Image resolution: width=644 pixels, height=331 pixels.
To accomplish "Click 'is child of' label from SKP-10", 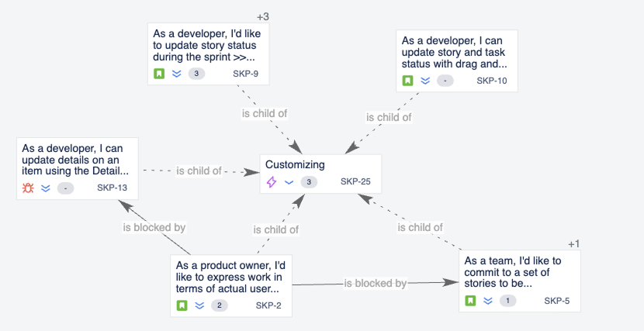I will [389, 118].
